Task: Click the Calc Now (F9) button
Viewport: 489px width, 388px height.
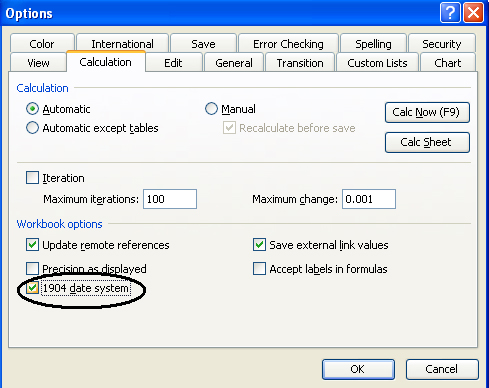Action: (x=427, y=112)
